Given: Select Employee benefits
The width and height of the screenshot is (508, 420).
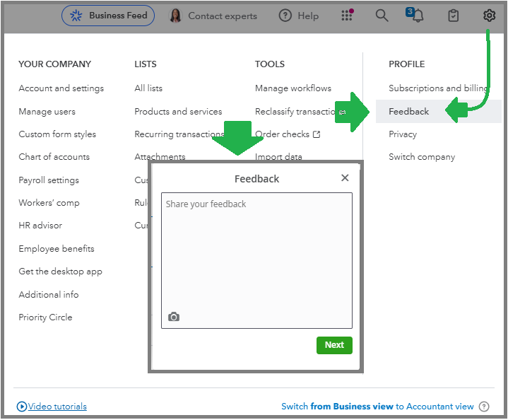Looking at the screenshot, I should pyautogui.click(x=57, y=249).
